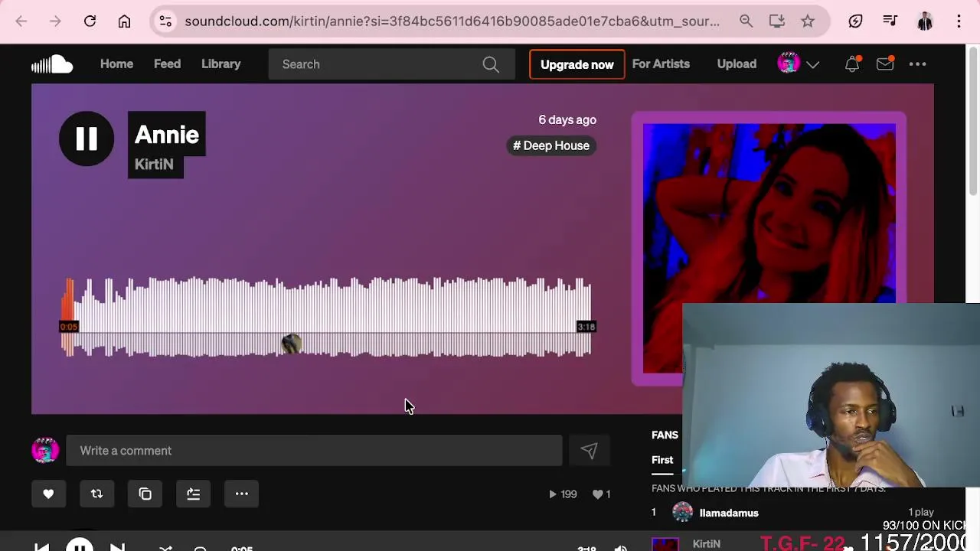This screenshot has width=980, height=551.
Task: Open the Library tab
Action: [x=221, y=64]
